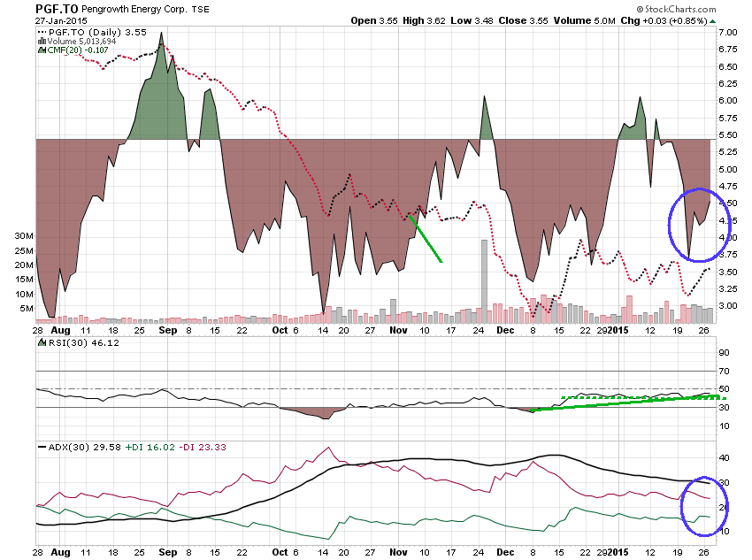Click the Volume 5.0M header value
This screenshot has width=752, height=560.
pyautogui.click(x=584, y=20)
